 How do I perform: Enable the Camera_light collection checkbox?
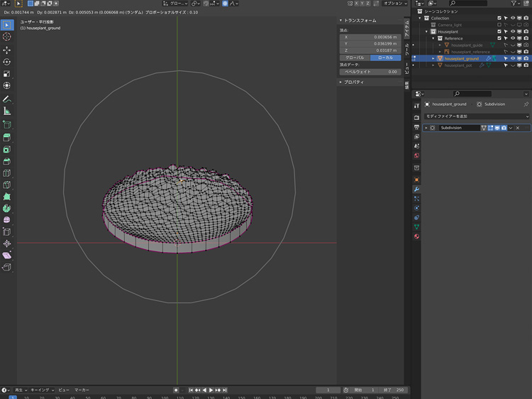point(499,25)
